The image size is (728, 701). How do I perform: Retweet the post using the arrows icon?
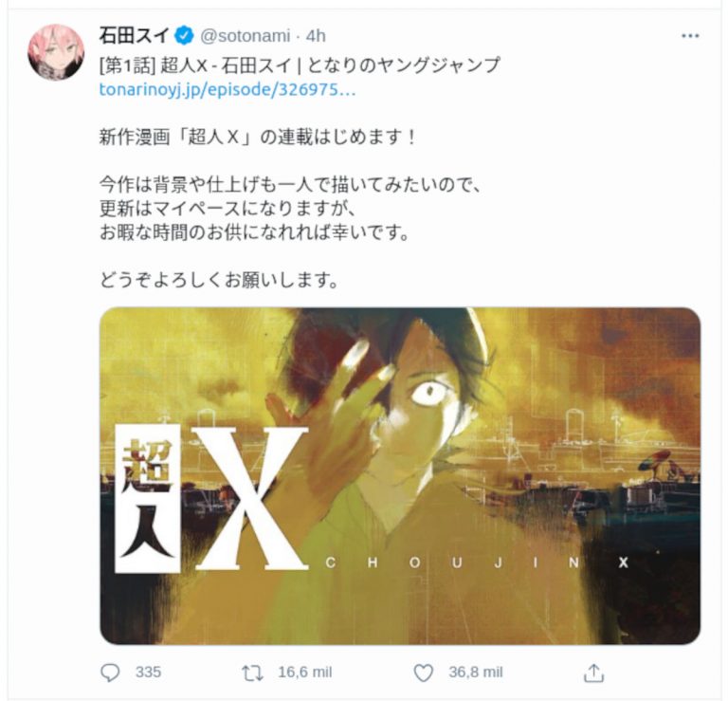click(252, 673)
